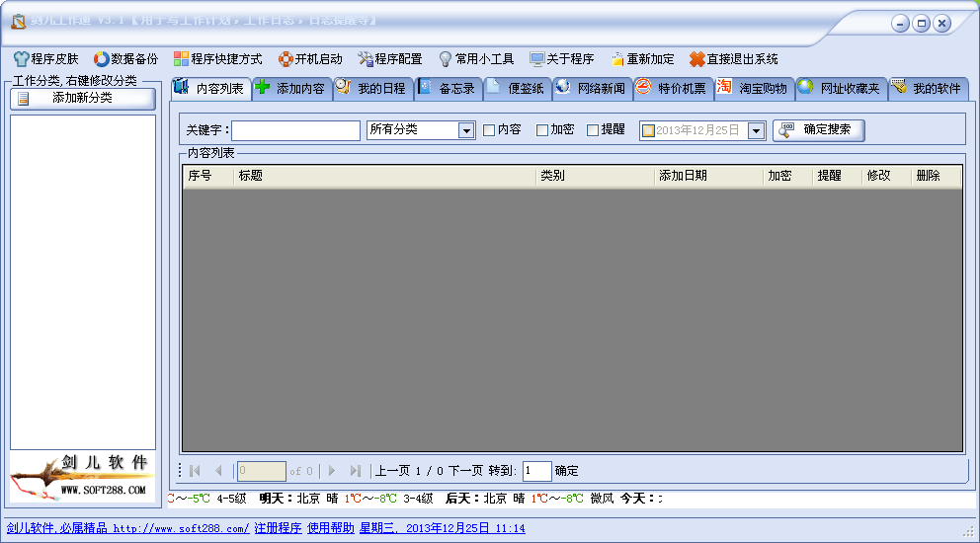Viewport: 980px width, 543px height.
Task: Click the 关键字 keyword input field
Action: 295,130
